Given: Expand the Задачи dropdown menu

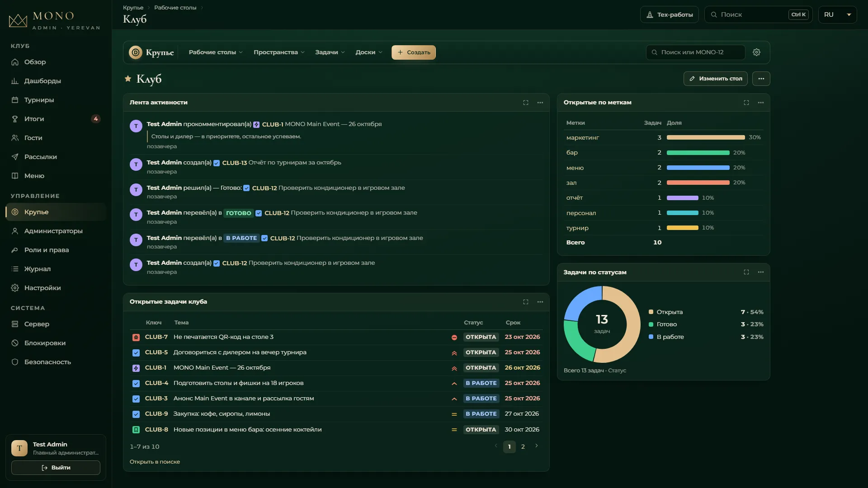Looking at the screenshot, I should (x=330, y=52).
